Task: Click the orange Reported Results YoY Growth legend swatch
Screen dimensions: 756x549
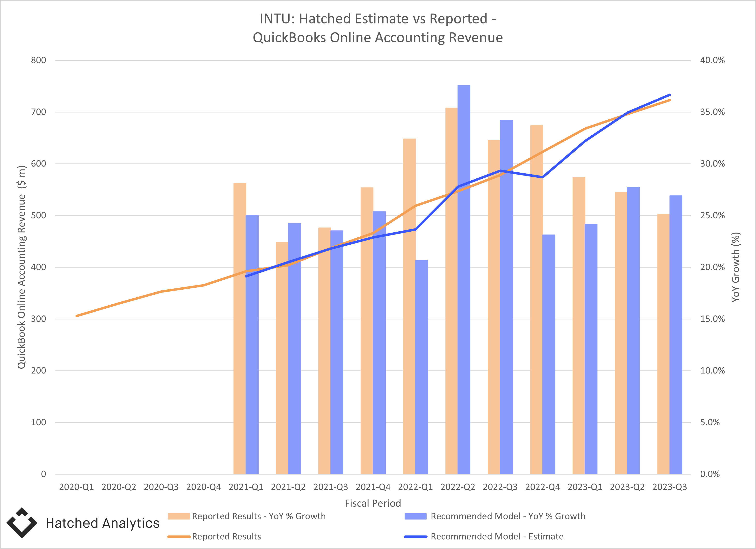Action: [179, 516]
